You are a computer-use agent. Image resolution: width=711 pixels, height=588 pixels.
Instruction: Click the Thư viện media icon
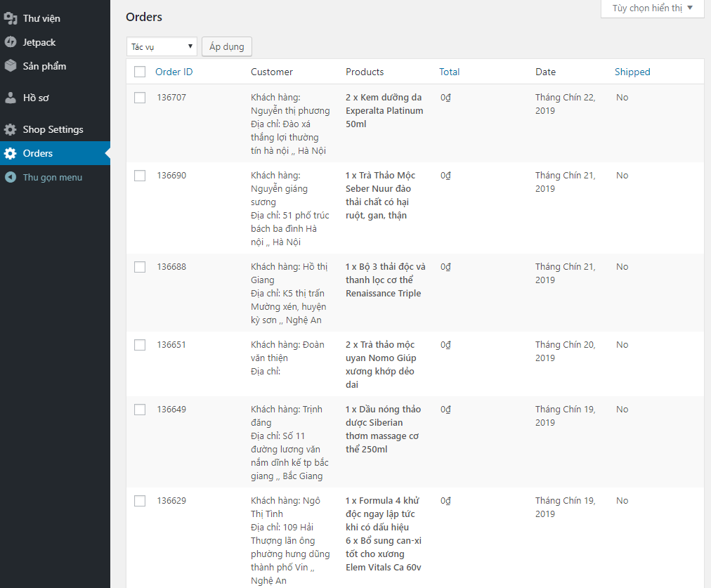[11, 18]
